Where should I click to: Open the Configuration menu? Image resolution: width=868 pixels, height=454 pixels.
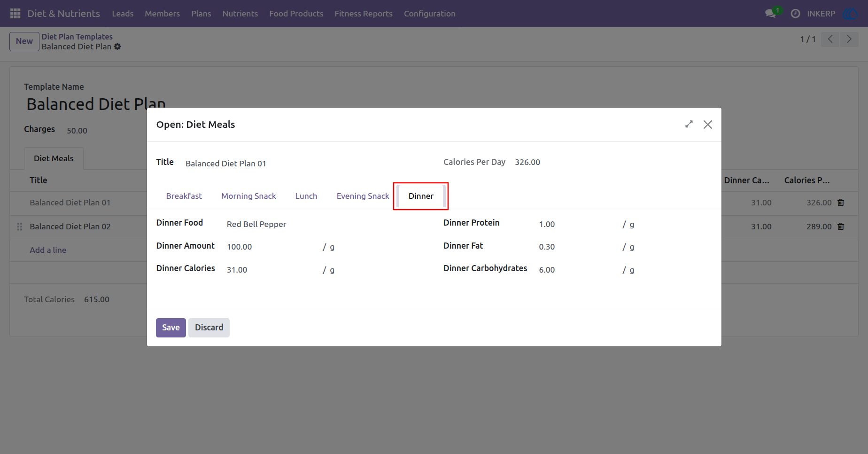coord(430,14)
